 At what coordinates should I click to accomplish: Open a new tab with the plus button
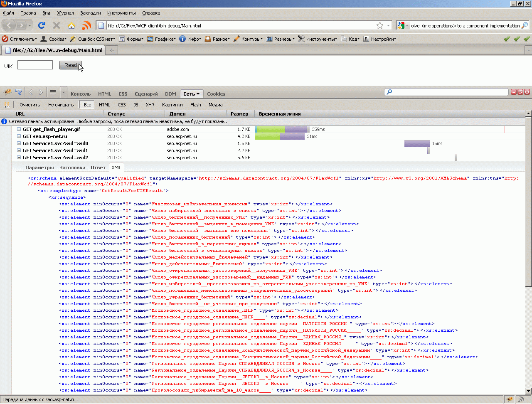(x=111, y=50)
